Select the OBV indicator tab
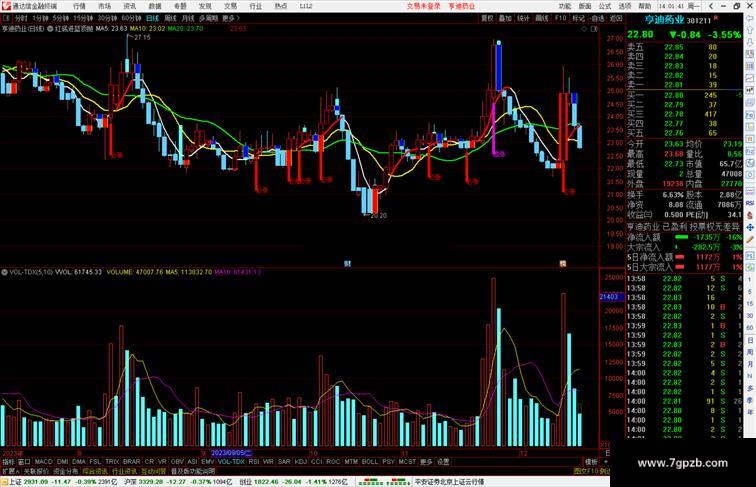The width and height of the screenshot is (756, 487). [x=177, y=462]
